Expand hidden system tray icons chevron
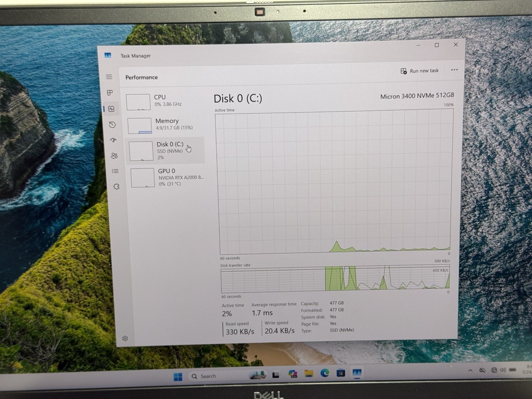The height and width of the screenshot is (399, 532). (470, 370)
